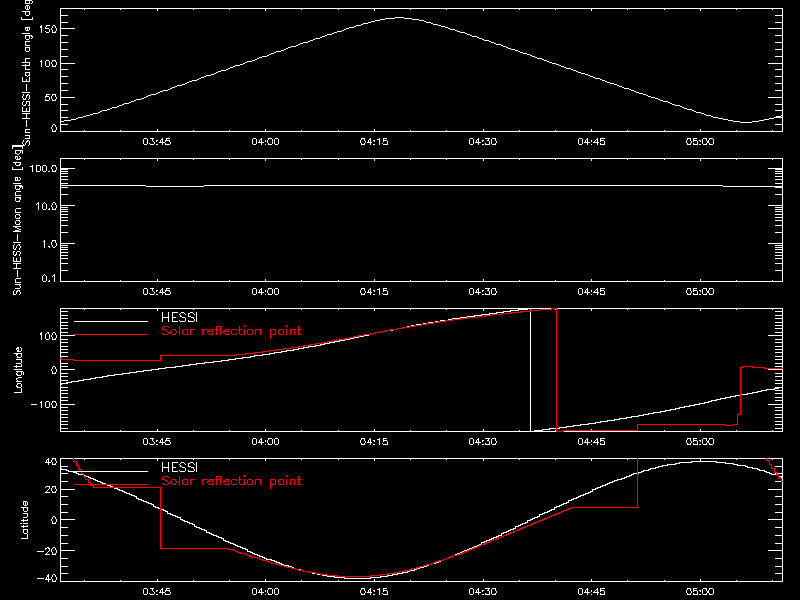This screenshot has height=600, width=800.
Task: Click '04:00' under the Longitude plot
Action: 265,441
